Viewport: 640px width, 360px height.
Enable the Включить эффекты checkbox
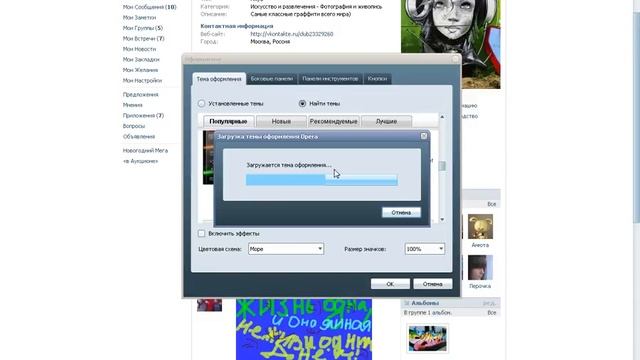202,233
